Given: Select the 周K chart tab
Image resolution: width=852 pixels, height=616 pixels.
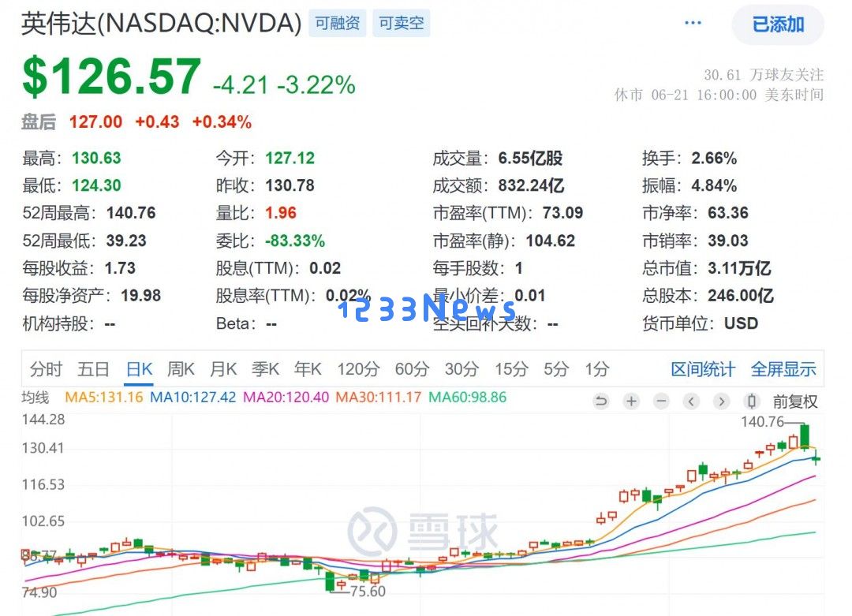Looking at the screenshot, I should pyautogui.click(x=181, y=369).
